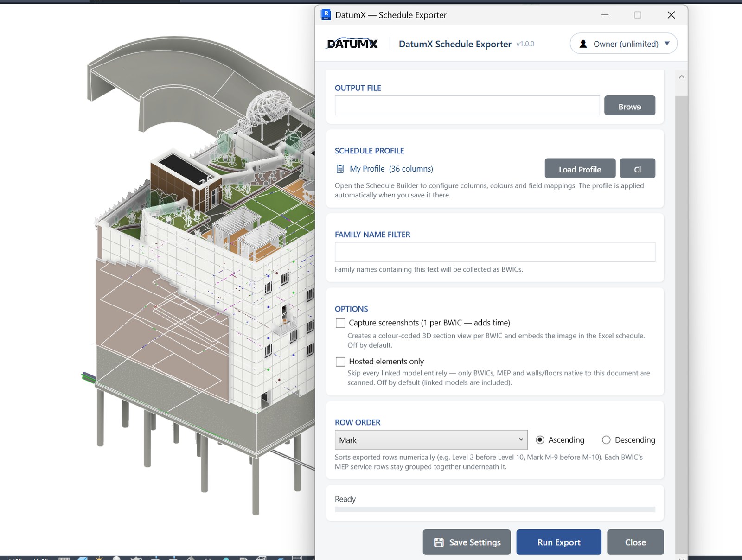Start the export with Run Export
Image resolution: width=742 pixels, height=560 pixels.
pyautogui.click(x=558, y=542)
